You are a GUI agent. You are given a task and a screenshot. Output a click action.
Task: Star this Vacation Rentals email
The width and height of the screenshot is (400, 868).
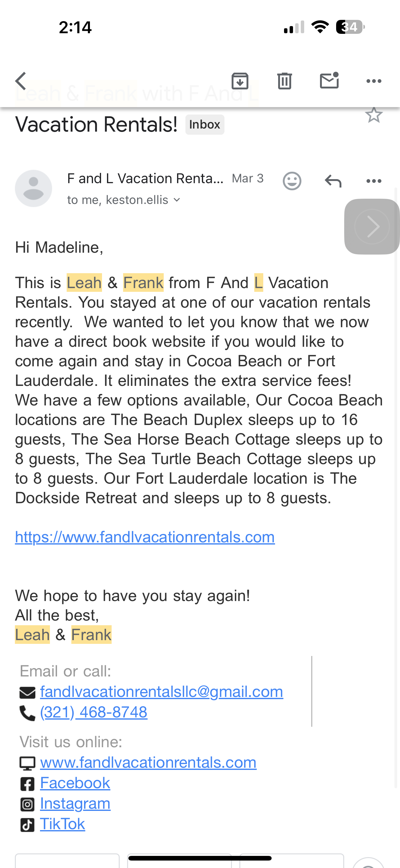click(374, 115)
